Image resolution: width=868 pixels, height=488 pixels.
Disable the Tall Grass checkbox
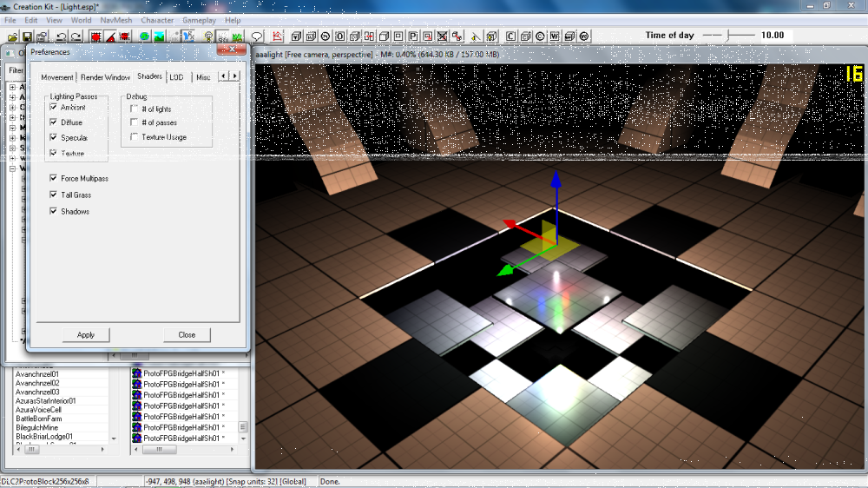click(x=53, y=195)
